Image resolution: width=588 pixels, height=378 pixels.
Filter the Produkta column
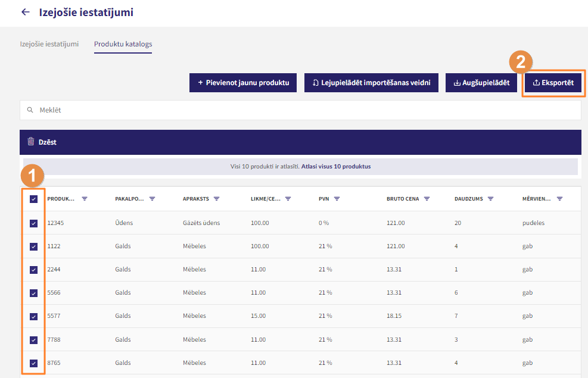tap(85, 199)
